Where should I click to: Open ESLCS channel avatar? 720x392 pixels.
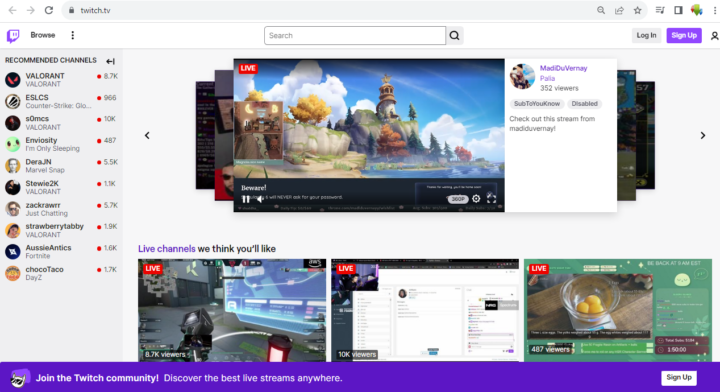13,101
